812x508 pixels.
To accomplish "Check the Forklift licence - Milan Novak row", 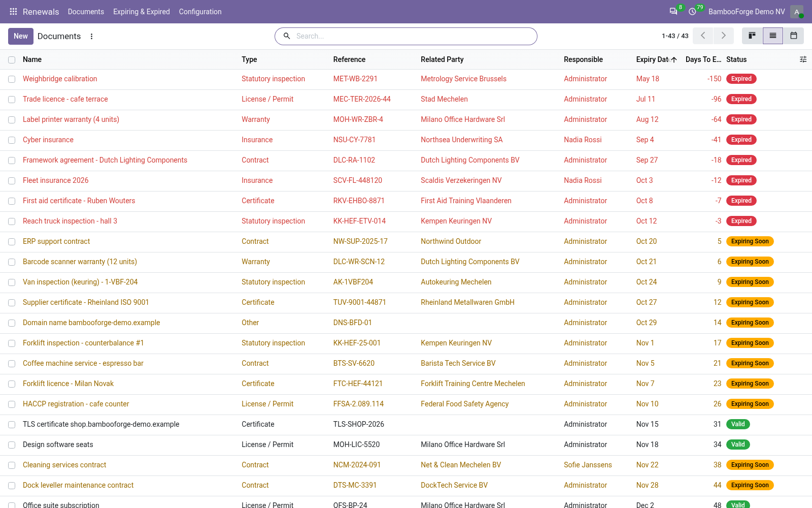I will click(12, 384).
